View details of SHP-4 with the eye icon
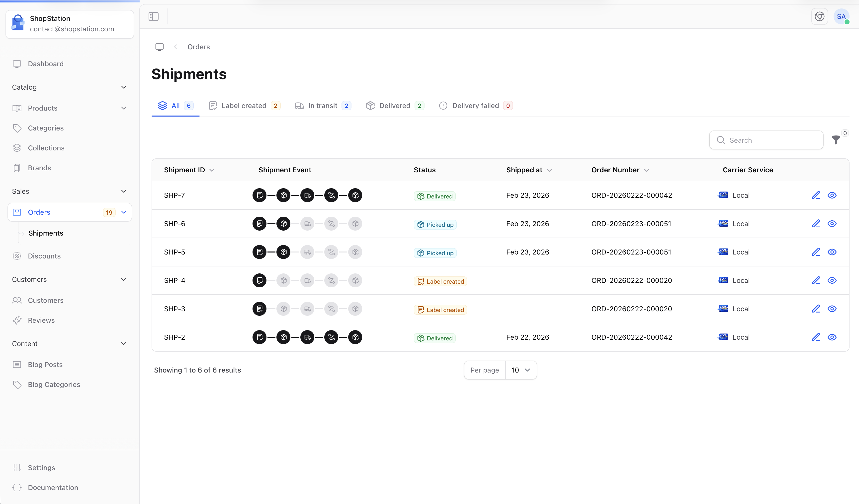The height and width of the screenshot is (504, 859). [832, 280]
